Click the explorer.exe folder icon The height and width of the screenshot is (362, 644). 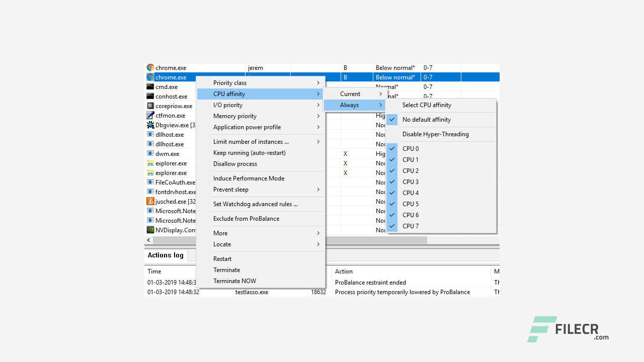150,163
